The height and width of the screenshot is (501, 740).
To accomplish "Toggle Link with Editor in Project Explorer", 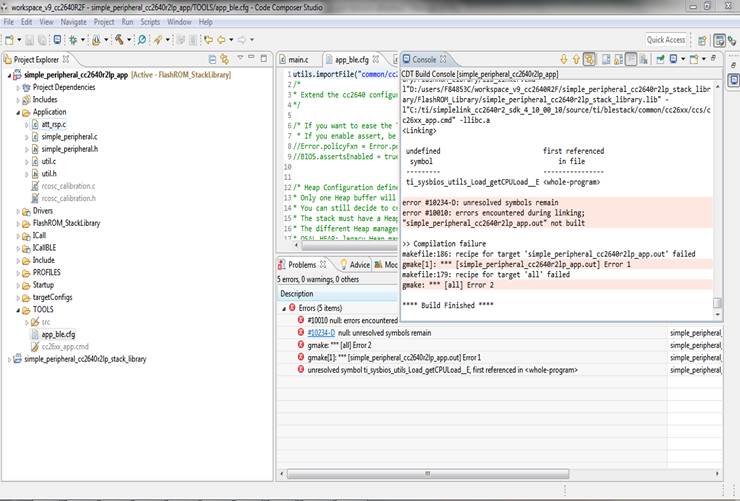I will tap(225, 59).
